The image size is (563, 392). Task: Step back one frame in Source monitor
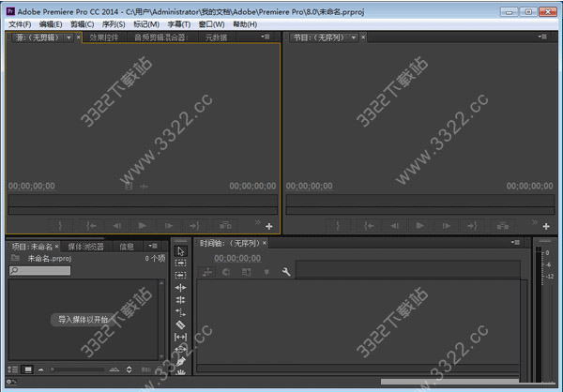117,225
